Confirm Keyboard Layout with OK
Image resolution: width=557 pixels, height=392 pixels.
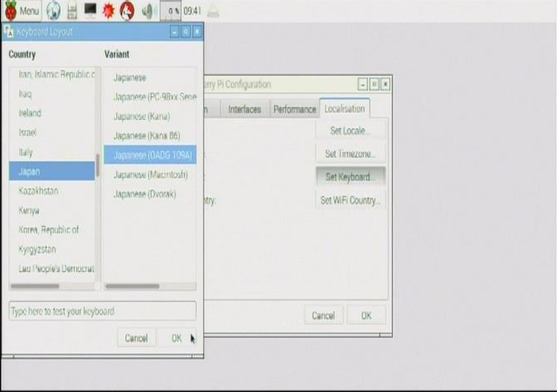coord(176,338)
